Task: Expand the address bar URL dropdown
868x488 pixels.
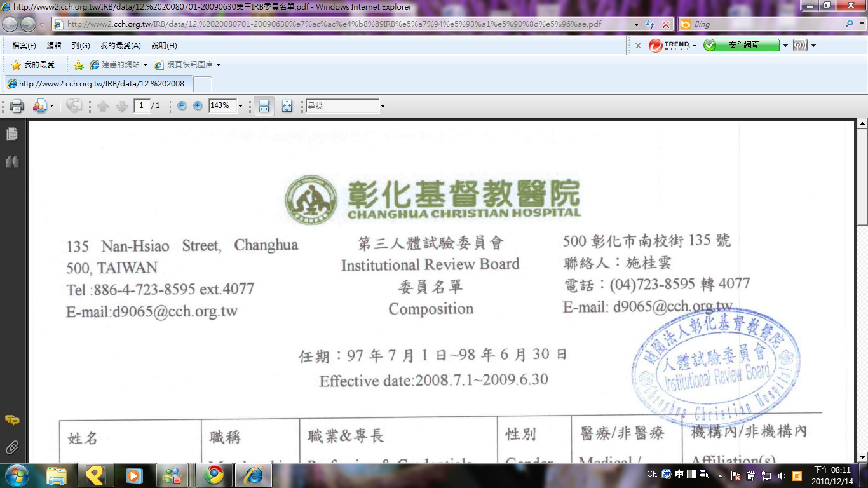Action: pyautogui.click(x=637, y=24)
